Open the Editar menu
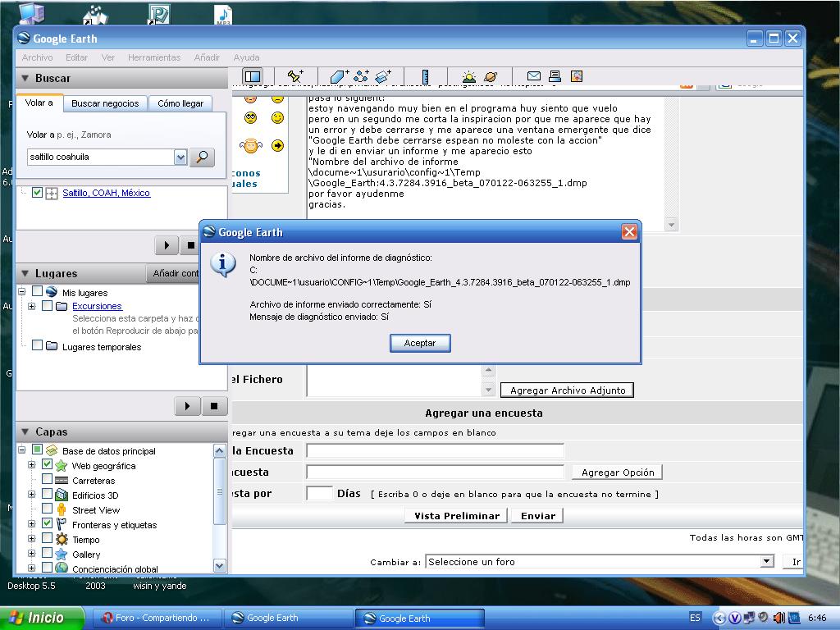 (x=76, y=57)
